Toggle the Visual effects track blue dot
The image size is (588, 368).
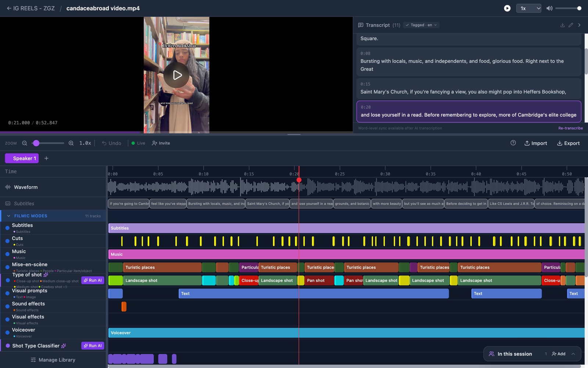7,319
